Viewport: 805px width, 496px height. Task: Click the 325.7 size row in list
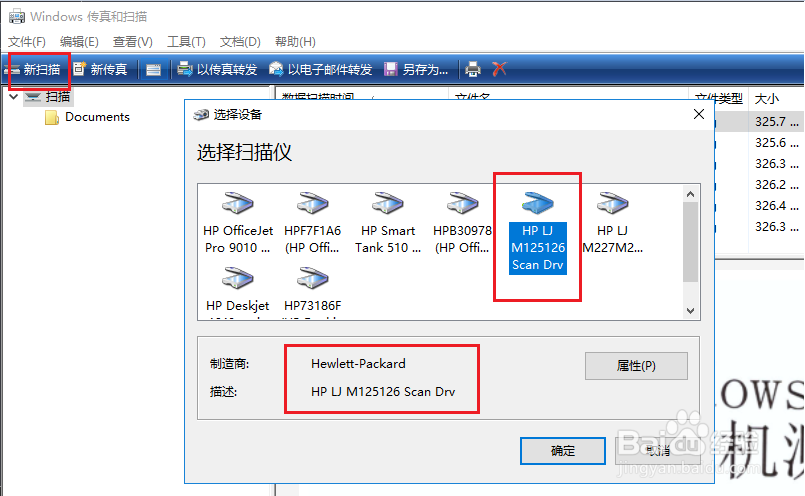coord(776,122)
